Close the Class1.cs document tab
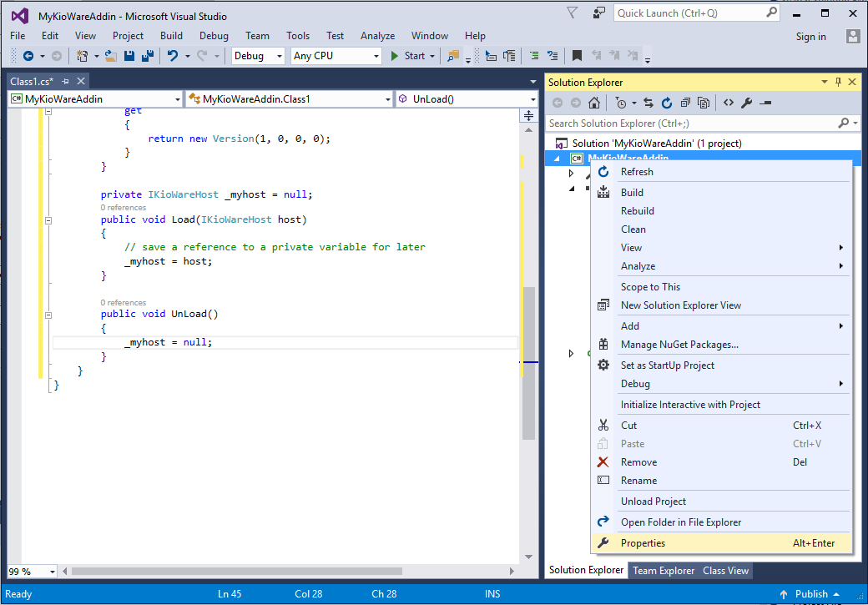Screen dimensions: 868x605 81,82
